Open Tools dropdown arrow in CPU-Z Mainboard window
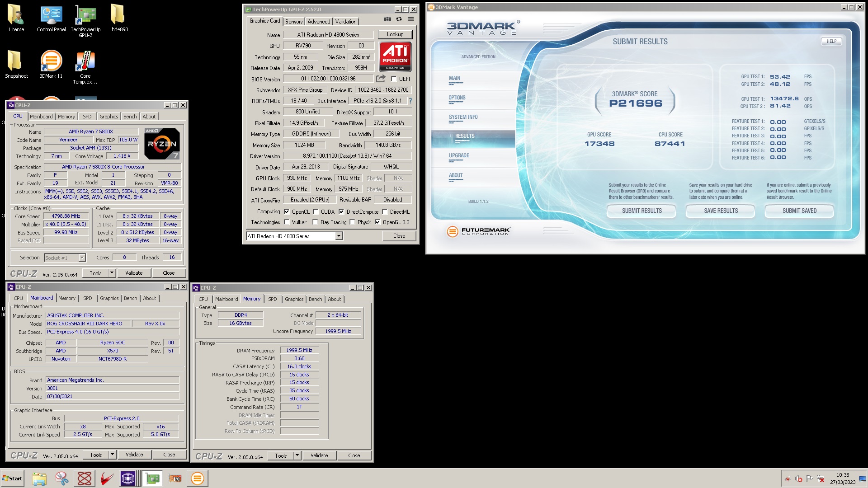This screenshot has height=488, width=868. 113,455
